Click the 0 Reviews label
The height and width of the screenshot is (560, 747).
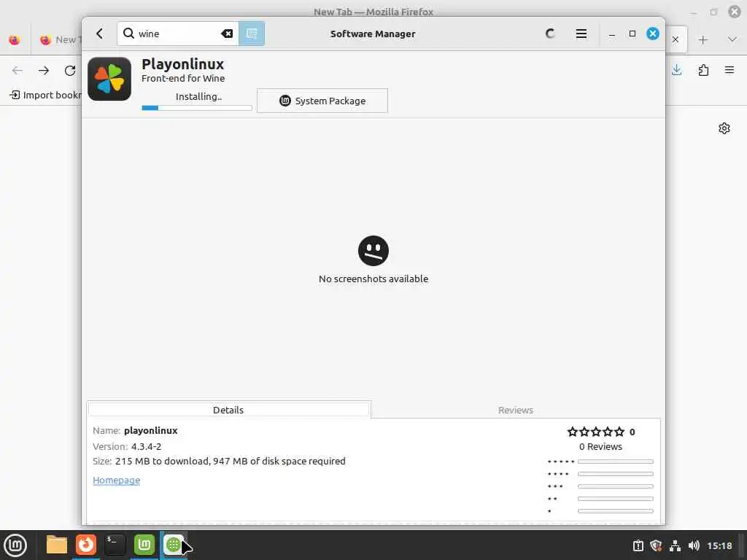[x=601, y=447]
